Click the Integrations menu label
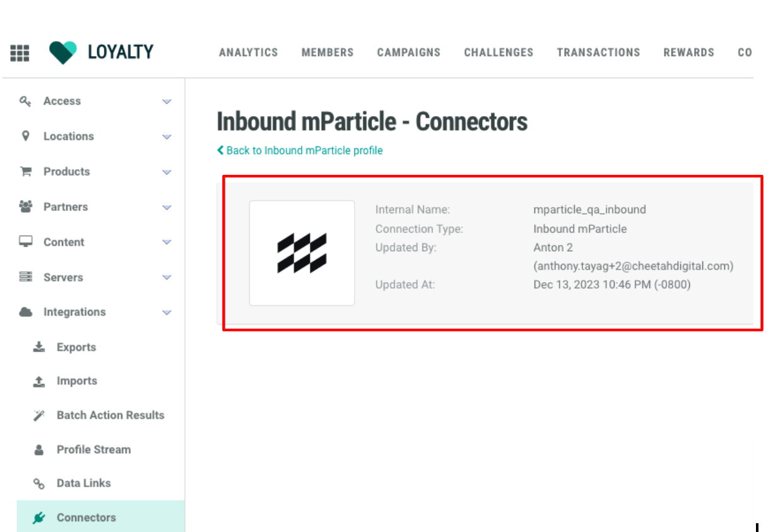This screenshot has width=773, height=532. pyautogui.click(x=74, y=312)
